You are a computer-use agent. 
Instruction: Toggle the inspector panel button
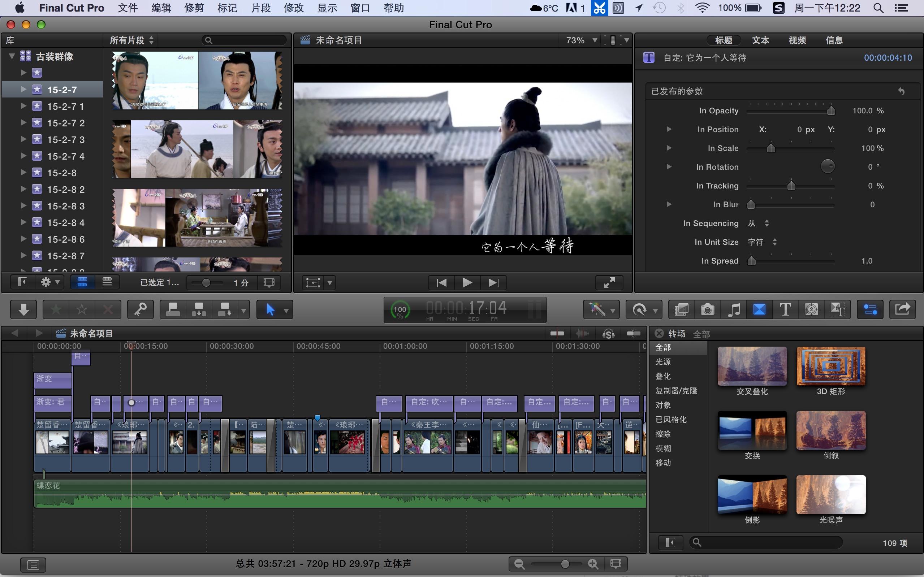pos(870,309)
